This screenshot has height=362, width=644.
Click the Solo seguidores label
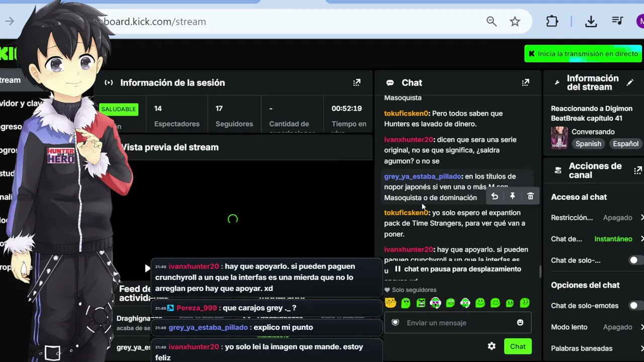tap(414, 290)
